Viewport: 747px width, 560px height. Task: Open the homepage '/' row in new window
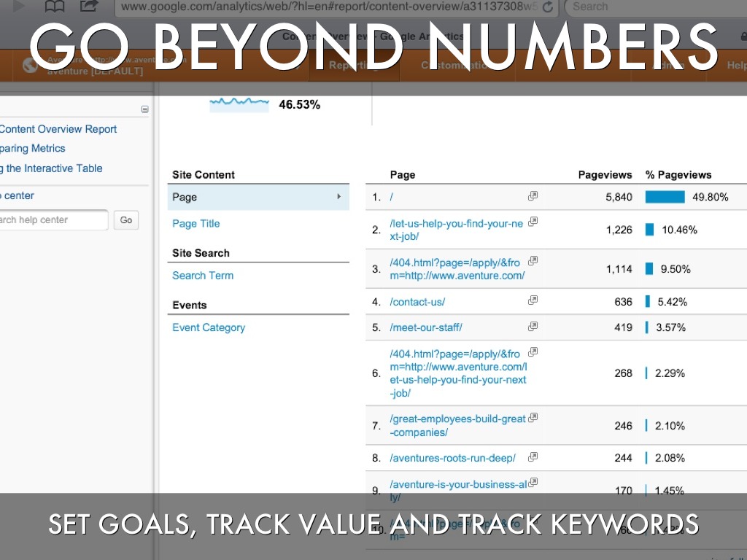click(533, 196)
